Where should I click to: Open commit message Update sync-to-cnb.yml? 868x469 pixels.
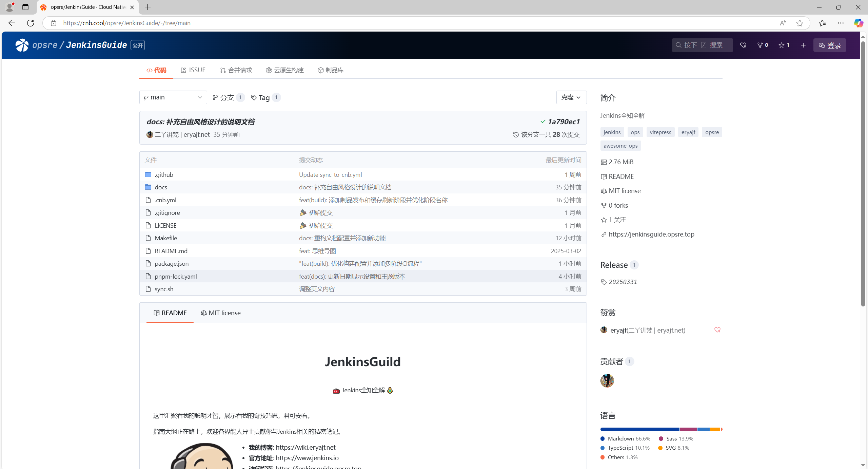pyautogui.click(x=330, y=174)
